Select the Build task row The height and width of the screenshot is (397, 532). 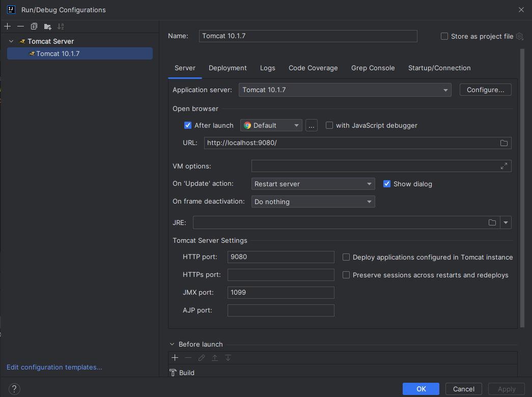point(343,373)
